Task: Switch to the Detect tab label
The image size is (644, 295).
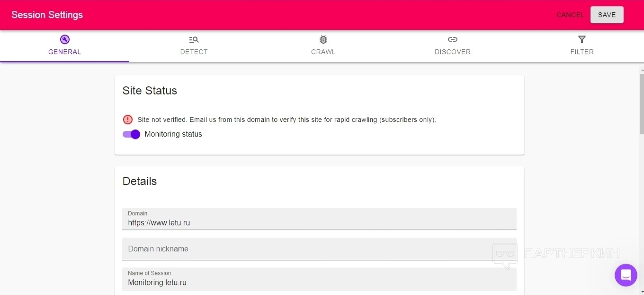Action: (x=194, y=52)
